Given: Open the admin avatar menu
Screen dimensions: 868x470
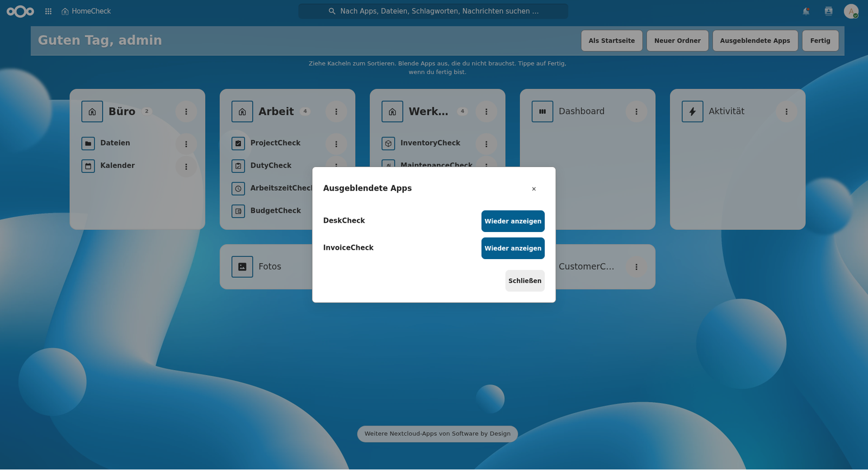Looking at the screenshot, I should (x=851, y=11).
